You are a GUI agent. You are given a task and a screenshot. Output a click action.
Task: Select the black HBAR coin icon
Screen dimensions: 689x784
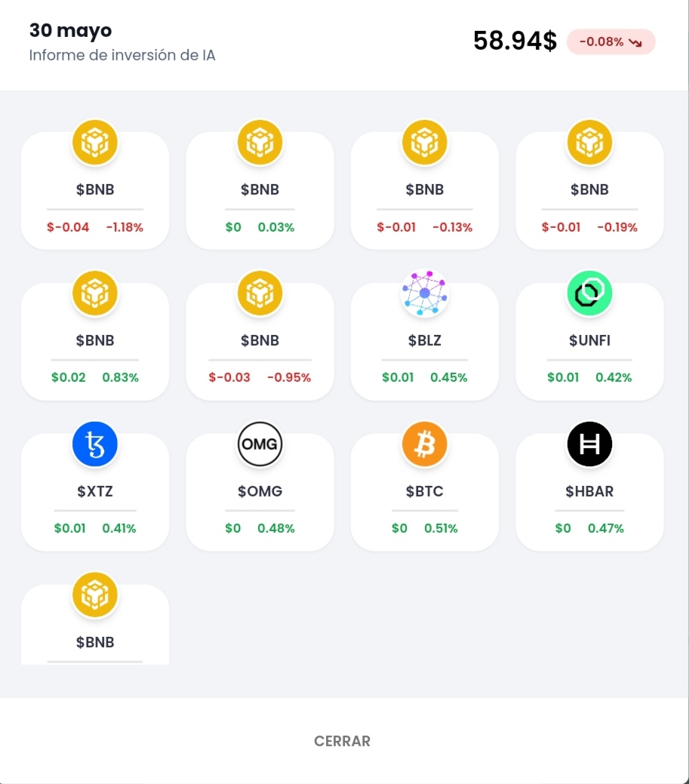pos(589,444)
